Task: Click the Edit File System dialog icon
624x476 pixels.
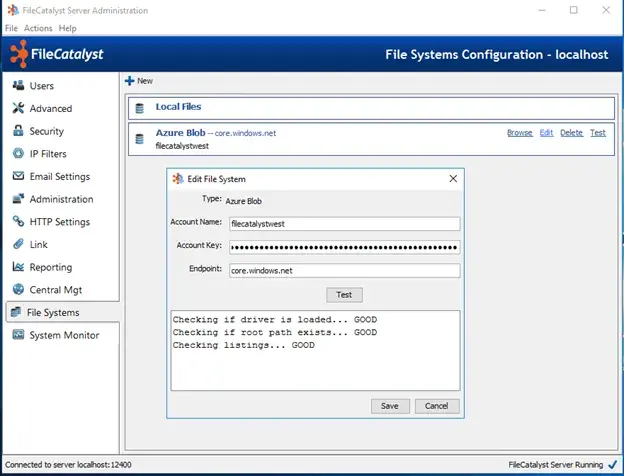Action: (178, 179)
